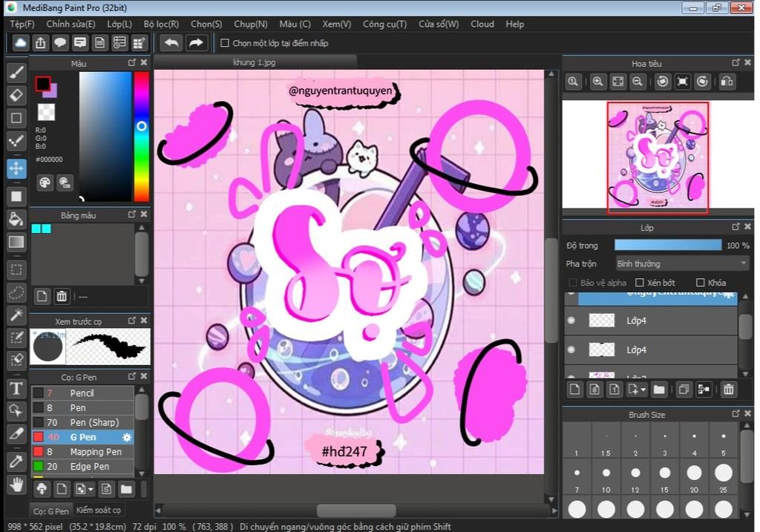
Task: Open the Lớp(L) menu
Action: [119, 24]
